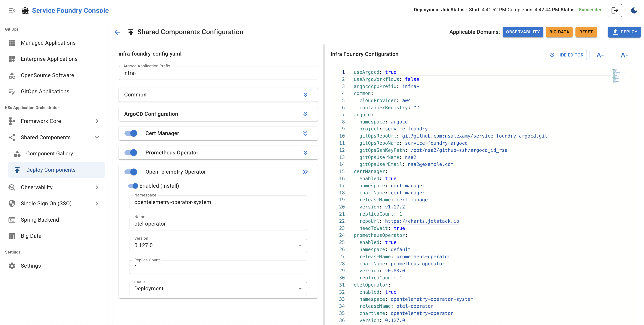Click the Component Gallery icon

click(x=17, y=154)
